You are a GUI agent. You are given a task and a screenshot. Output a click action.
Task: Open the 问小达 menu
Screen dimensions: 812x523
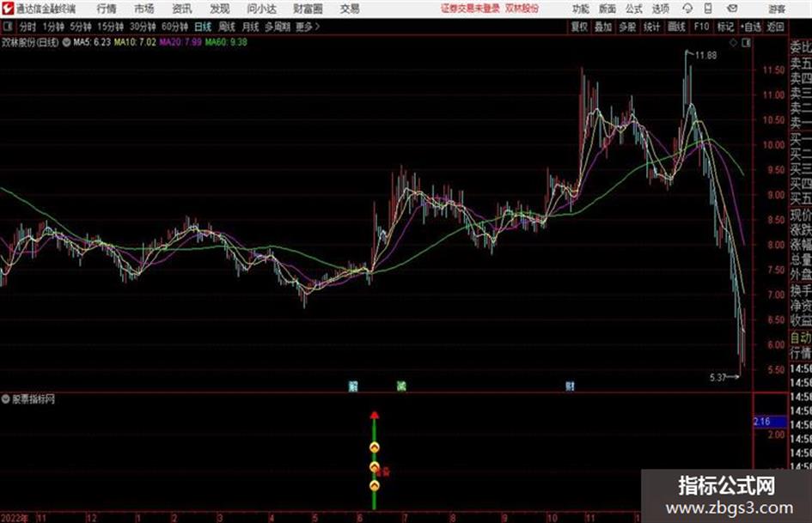tap(261, 9)
